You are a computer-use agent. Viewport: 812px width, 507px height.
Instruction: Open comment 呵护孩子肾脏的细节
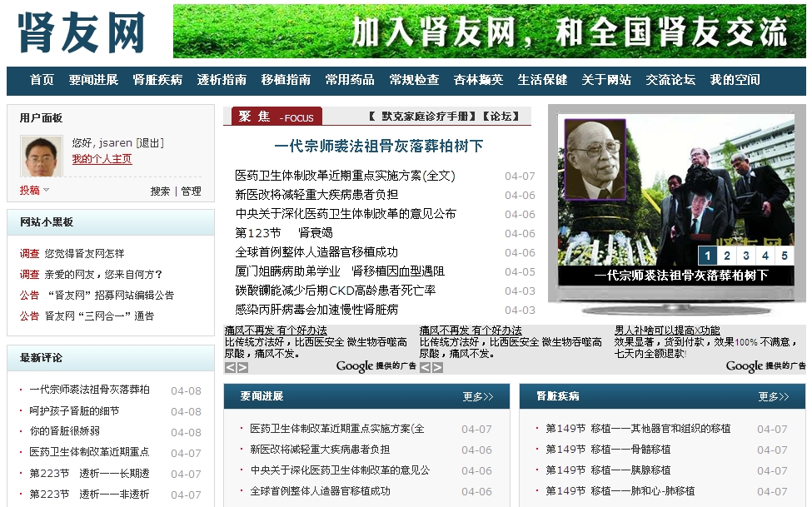(x=74, y=411)
